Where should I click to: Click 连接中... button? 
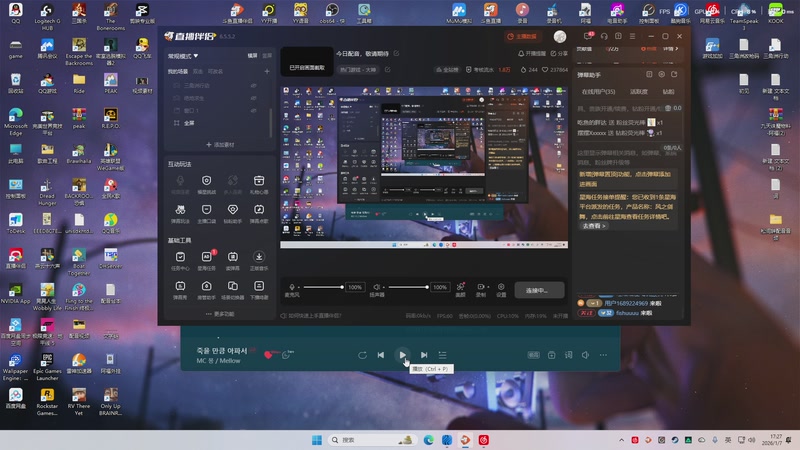(x=539, y=290)
